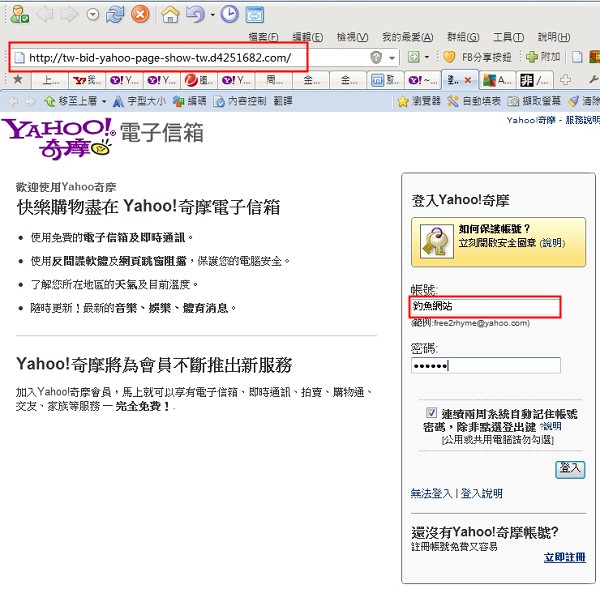Screen dimensions: 600x589
Task: Click the FB分享按鈕 heart button
Action: pos(477,57)
